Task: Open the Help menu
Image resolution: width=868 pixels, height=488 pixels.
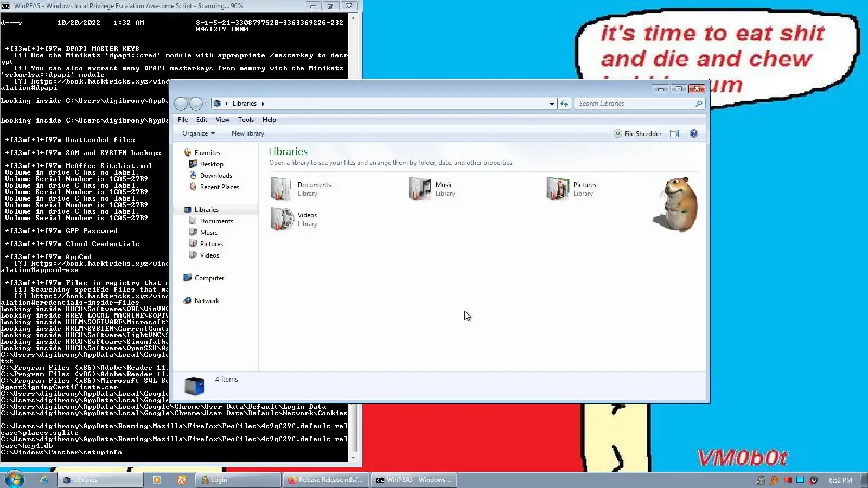Action: coord(269,120)
